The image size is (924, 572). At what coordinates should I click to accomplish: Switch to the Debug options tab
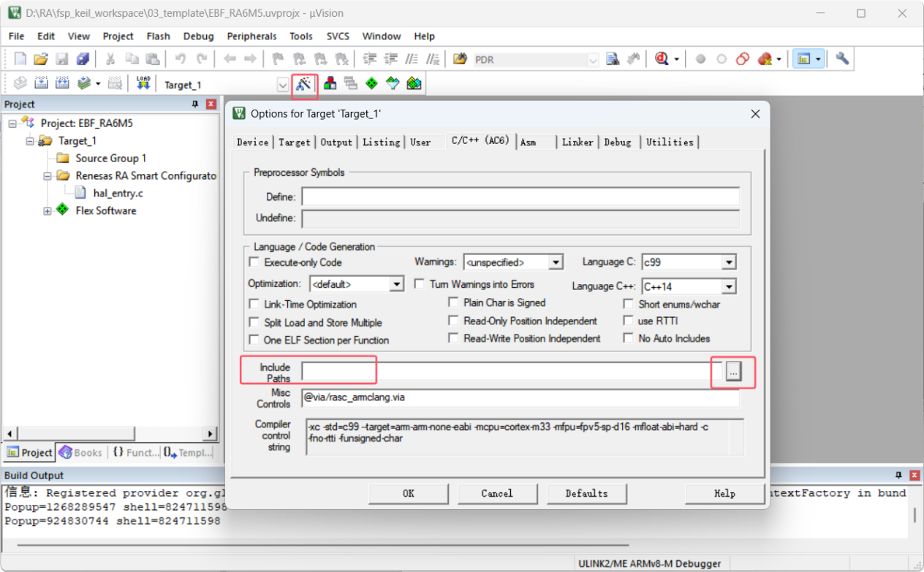coord(618,142)
